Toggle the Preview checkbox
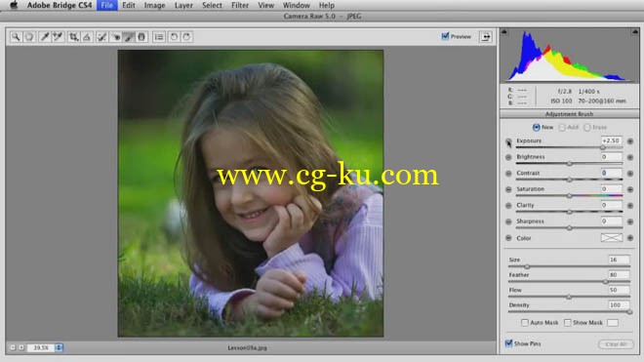The height and width of the screenshot is (362, 644). [445, 36]
